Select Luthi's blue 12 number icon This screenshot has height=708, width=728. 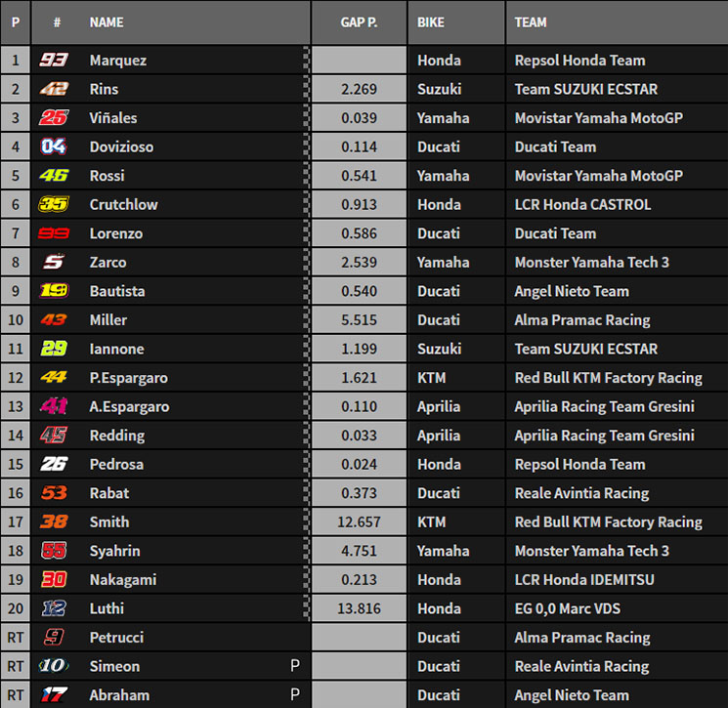coord(54,608)
